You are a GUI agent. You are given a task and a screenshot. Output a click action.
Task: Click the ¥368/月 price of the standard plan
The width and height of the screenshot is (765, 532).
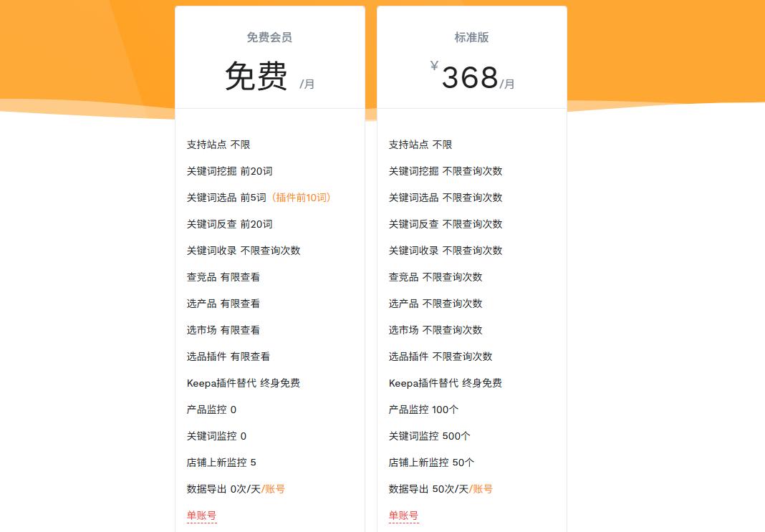tap(470, 74)
